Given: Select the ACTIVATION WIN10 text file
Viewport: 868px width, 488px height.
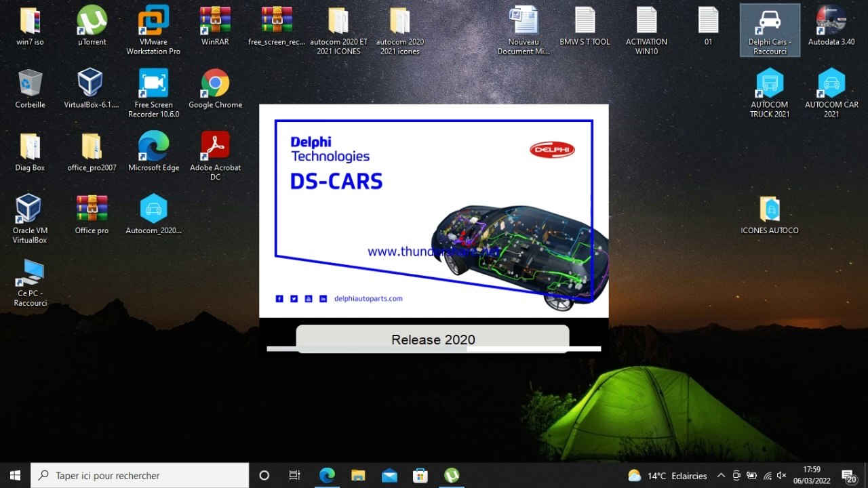Looking at the screenshot, I should coord(646,30).
